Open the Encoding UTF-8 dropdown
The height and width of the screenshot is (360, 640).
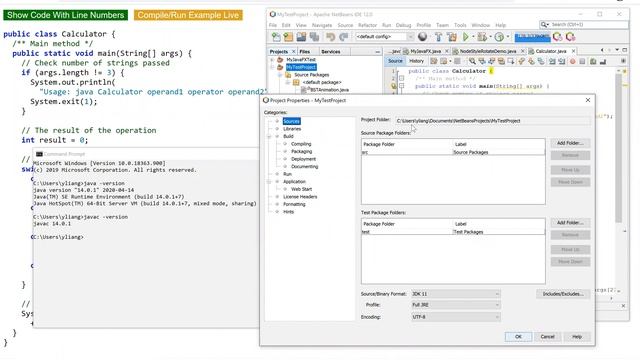pos(456,317)
